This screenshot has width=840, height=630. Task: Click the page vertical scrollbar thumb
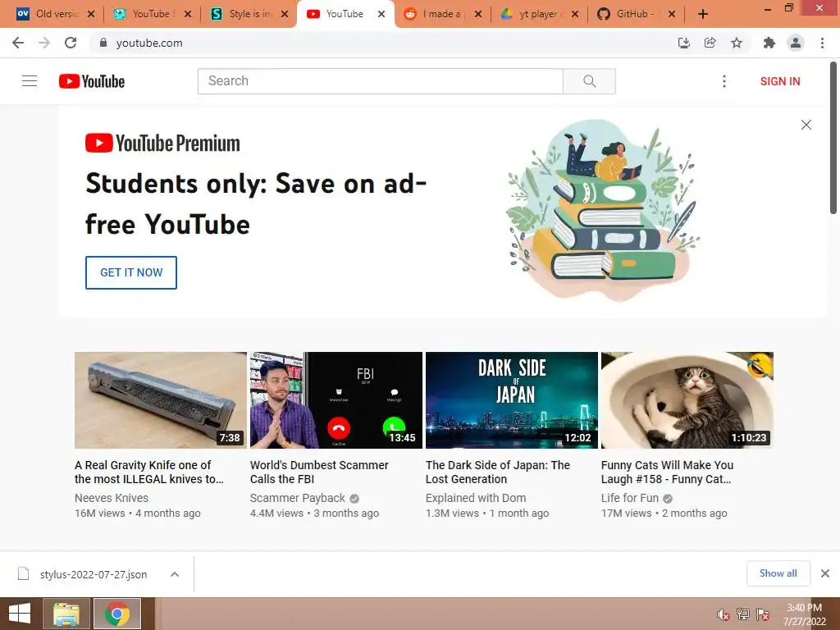click(x=833, y=138)
